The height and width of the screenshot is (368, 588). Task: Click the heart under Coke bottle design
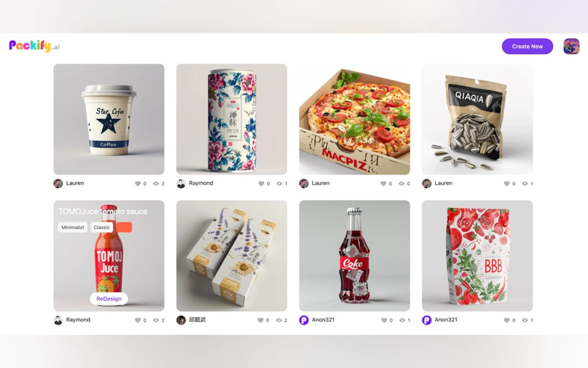click(384, 320)
